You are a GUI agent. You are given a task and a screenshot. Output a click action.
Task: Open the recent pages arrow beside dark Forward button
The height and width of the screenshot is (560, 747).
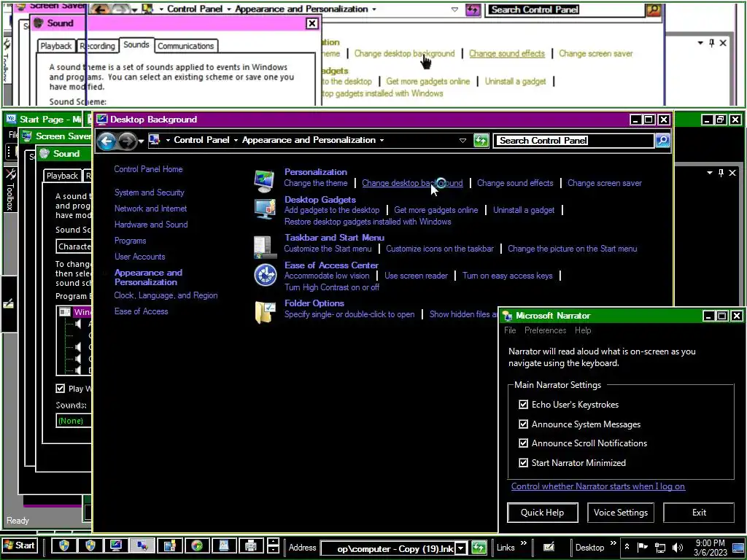coord(141,141)
